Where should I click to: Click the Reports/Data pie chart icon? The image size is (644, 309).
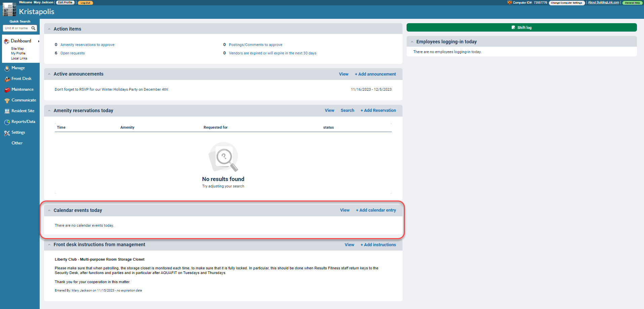(7, 122)
